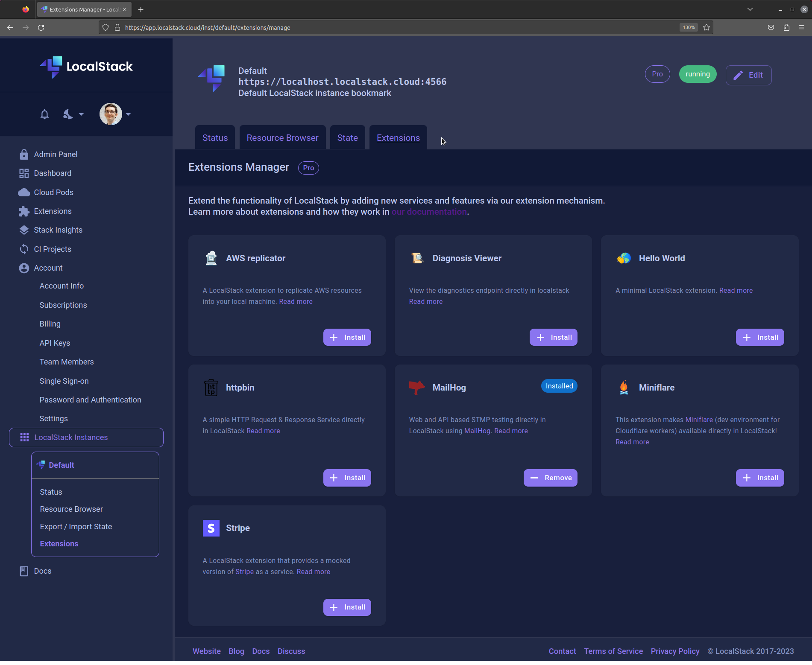Screen dimensions: 812x665
Task: Open Stack Insights from the sidebar
Action: (x=58, y=230)
